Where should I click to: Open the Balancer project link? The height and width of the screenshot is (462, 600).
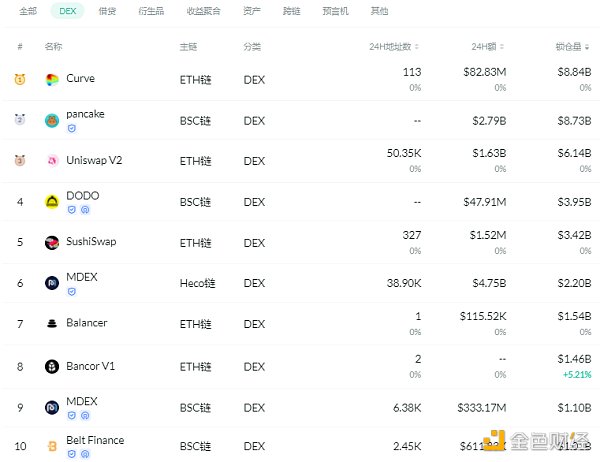point(87,323)
